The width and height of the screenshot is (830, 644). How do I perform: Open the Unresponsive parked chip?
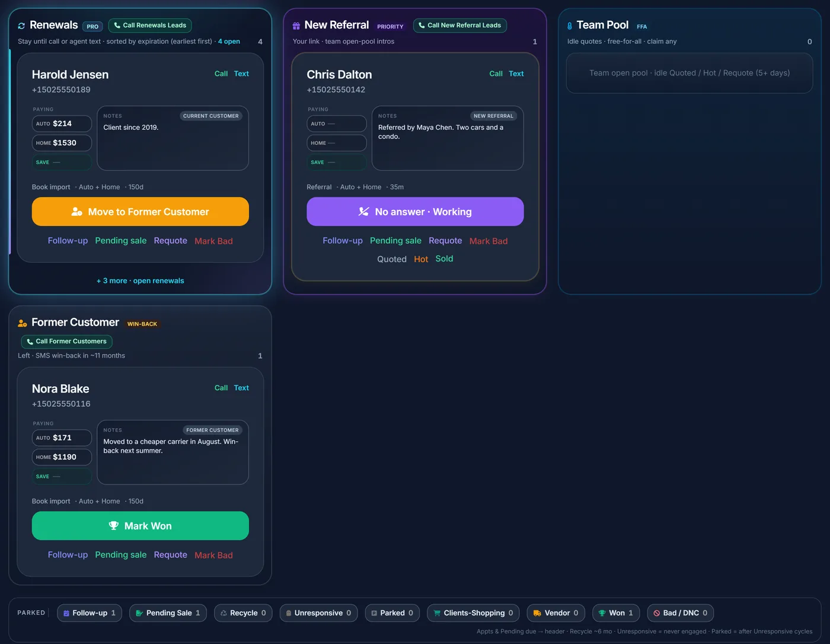[x=318, y=613]
